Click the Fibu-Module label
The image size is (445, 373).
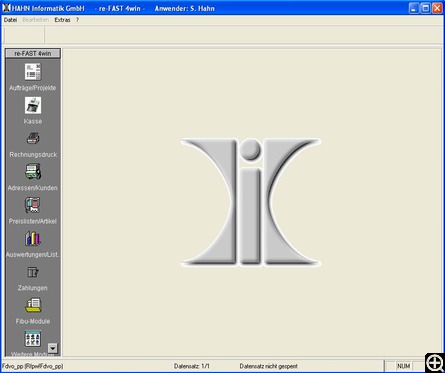pos(33,321)
